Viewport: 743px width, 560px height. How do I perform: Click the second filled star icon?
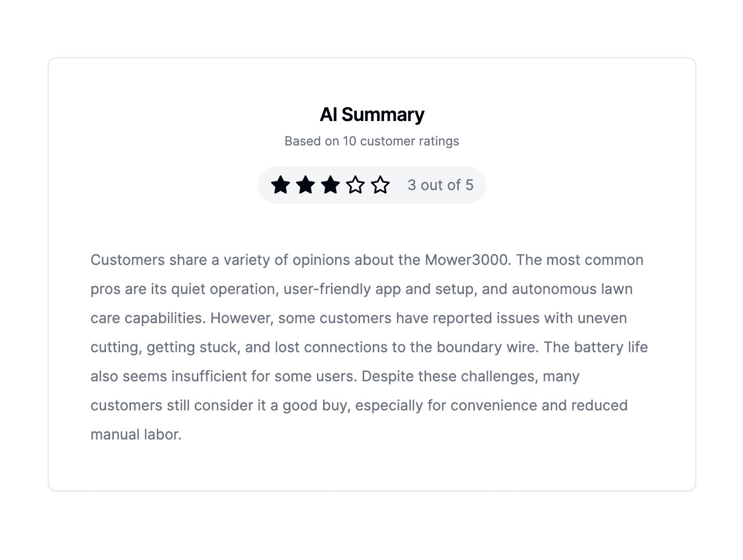pyautogui.click(x=306, y=184)
